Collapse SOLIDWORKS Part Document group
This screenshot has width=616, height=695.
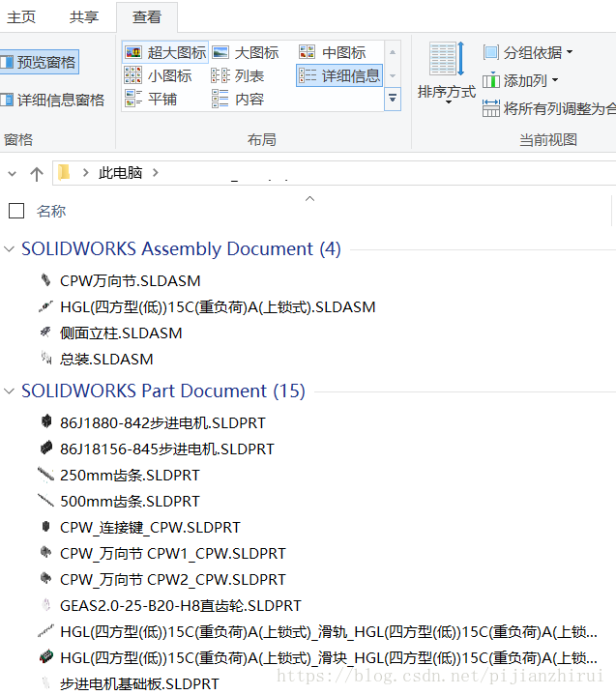[x=9, y=391]
